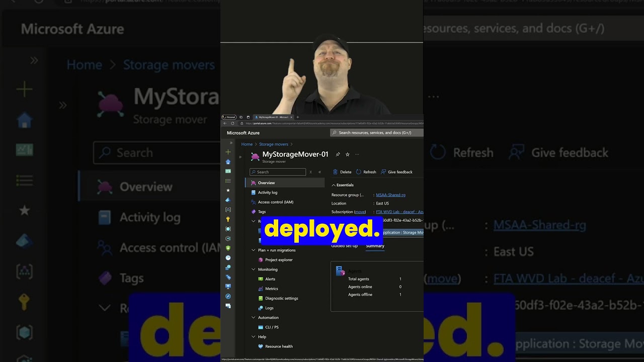Open the Home house icon in the portal sidebar
Screen dimensions: 644x362
(228, 161)
